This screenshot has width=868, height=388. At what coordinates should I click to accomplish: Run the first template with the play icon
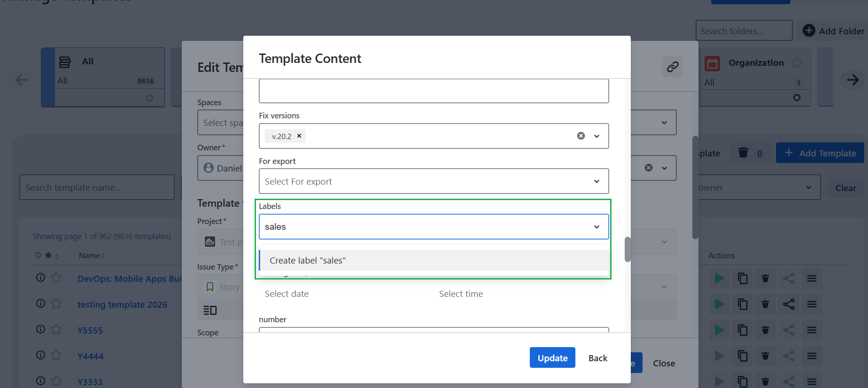coord(719,279)
